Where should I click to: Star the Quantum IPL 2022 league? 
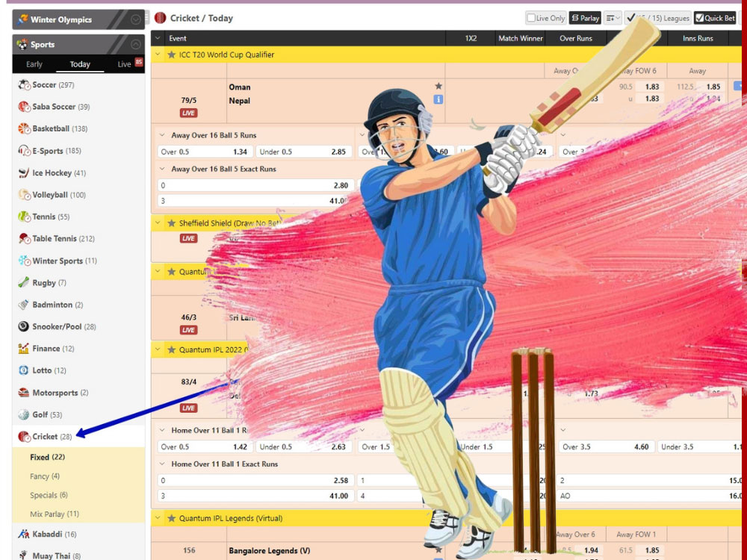[x=172, y=349]
